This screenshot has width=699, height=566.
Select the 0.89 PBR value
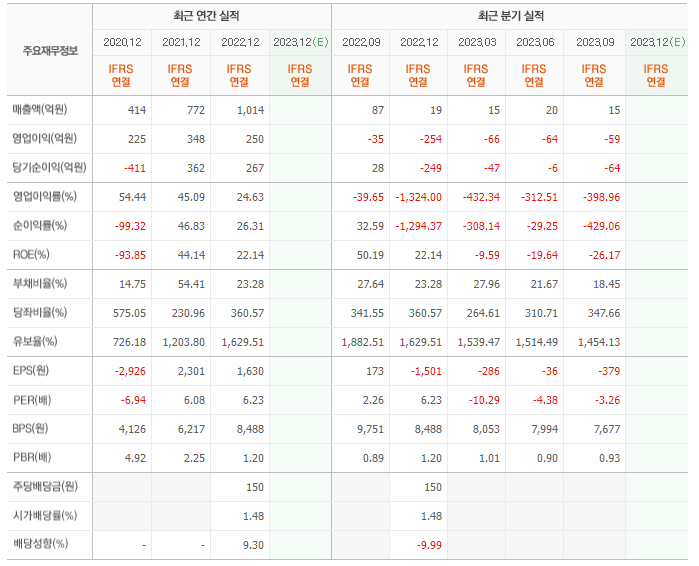373,458
